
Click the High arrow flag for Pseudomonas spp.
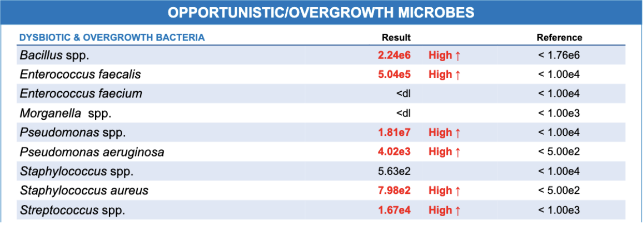pyautogui.click(x=444, y=133)
